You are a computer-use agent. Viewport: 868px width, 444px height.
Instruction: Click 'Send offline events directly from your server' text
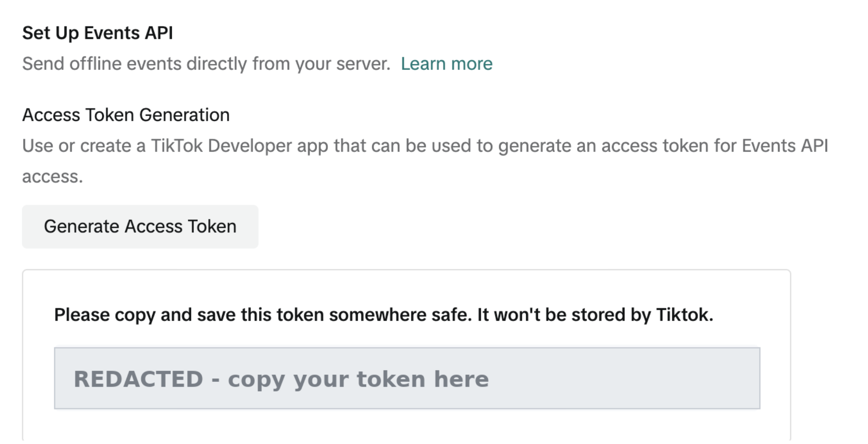coord(207,64)
